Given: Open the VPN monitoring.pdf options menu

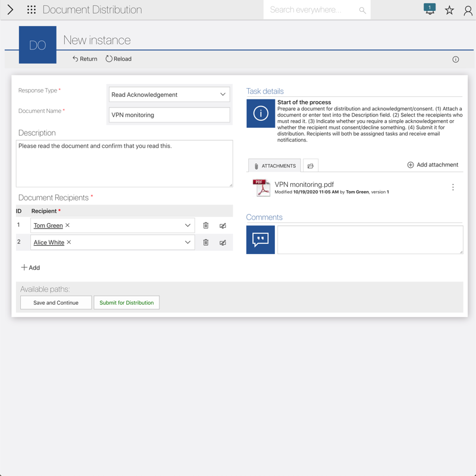Looking at the screenshot, I should tap(453, 187).
